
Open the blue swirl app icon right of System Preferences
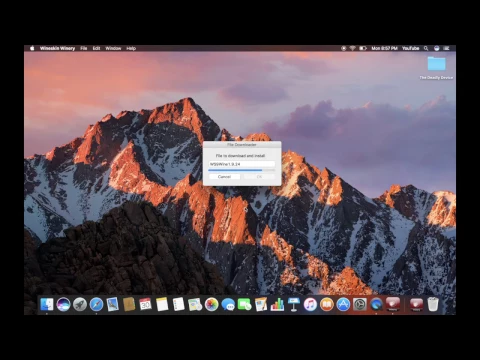coord(376,304)
